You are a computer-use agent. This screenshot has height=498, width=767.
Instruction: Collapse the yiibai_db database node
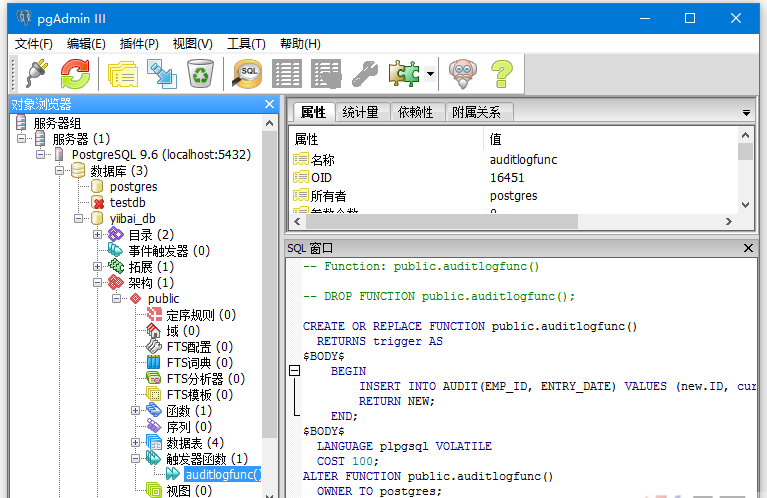[79, 218]
